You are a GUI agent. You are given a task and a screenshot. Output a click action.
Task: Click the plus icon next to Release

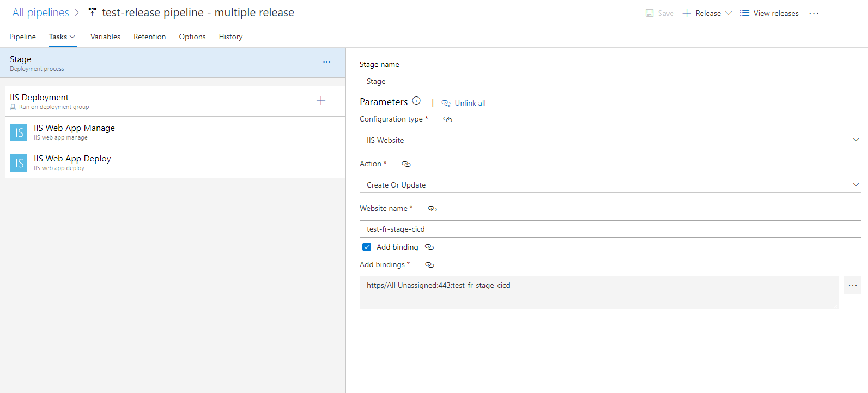687,13
